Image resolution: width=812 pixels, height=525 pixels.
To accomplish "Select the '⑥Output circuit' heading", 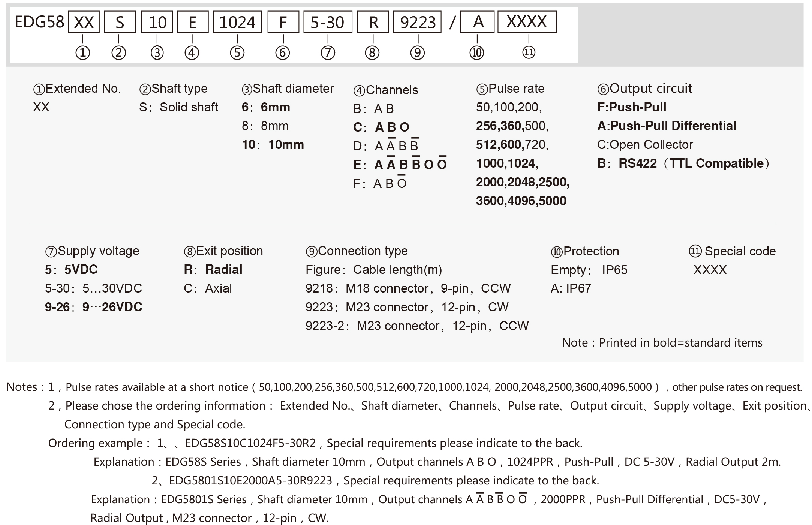I will [x=644, y=89].
